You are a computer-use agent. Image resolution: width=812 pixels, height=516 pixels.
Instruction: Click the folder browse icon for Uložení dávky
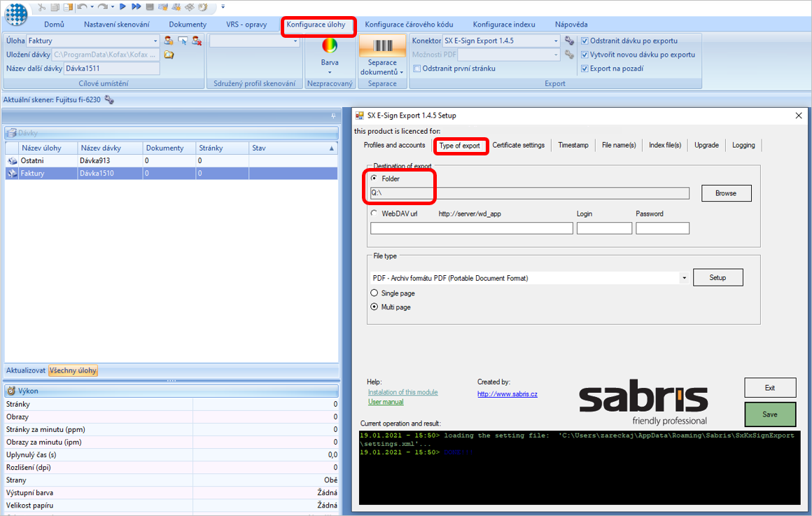[x=169, y=55]
